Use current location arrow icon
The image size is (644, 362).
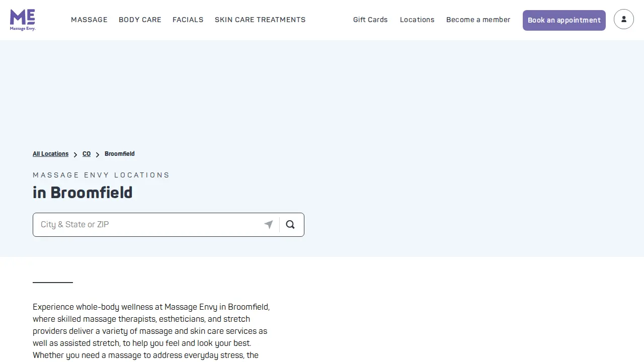(x=269, y=225)
